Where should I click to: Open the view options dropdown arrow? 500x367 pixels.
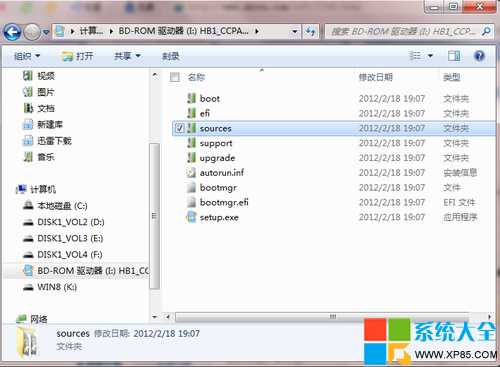[x=430, y=56]
